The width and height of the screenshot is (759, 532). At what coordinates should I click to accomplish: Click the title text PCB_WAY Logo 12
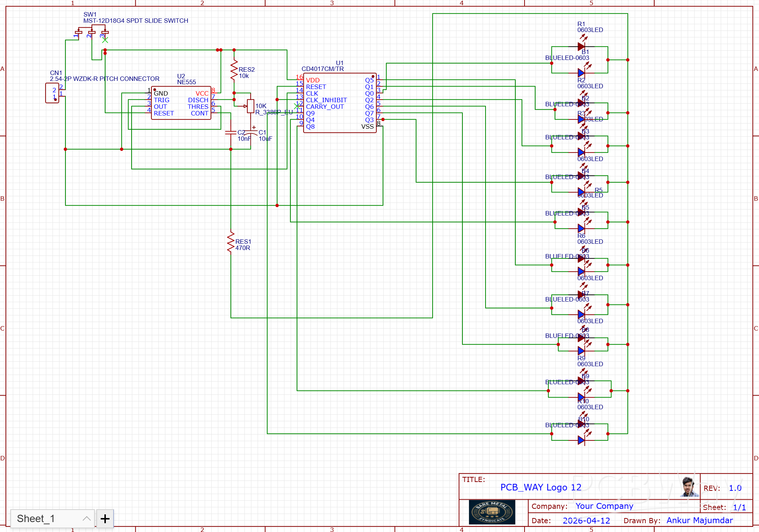click(541, 487)
